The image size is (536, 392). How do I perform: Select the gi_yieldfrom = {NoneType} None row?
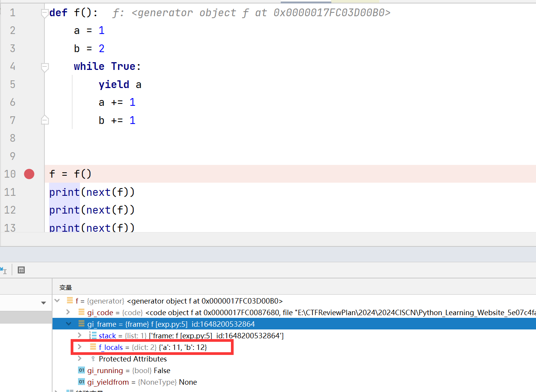294,382
